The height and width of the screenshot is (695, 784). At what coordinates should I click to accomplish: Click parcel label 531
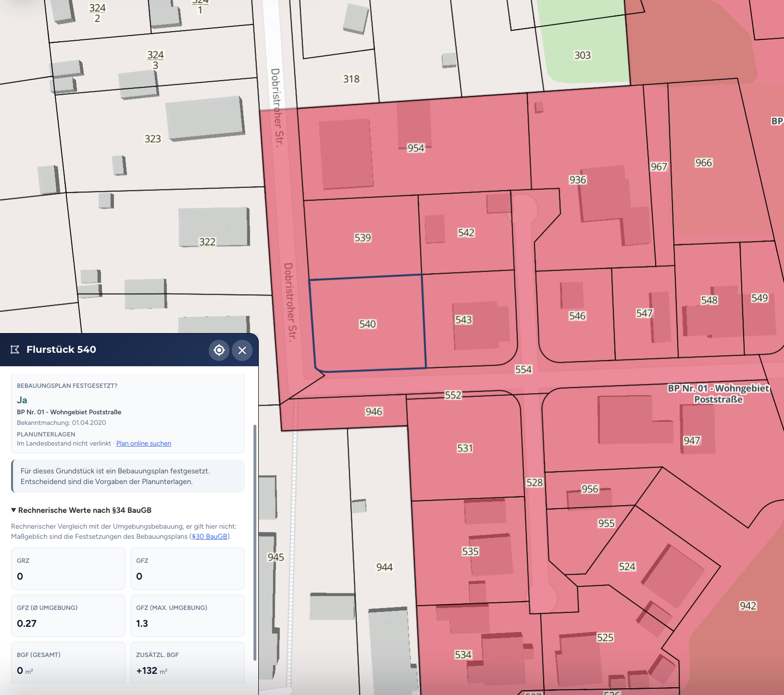point(465,448)
